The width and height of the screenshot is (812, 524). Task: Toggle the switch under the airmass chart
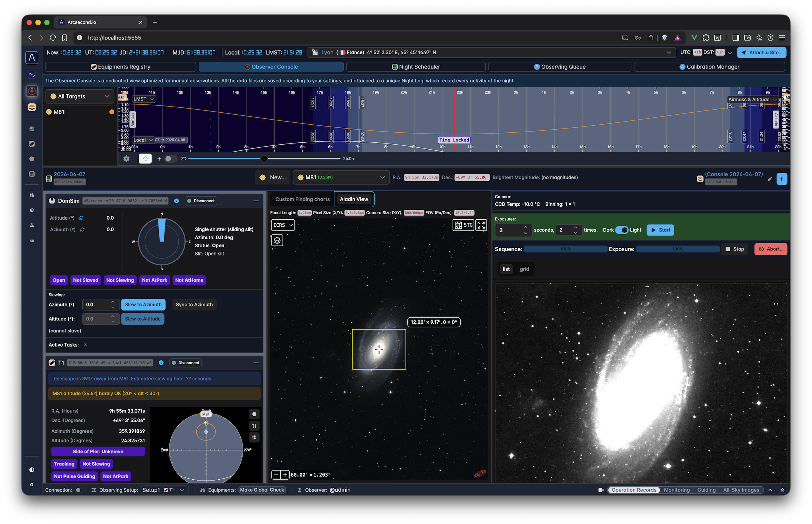pos(170,159)
